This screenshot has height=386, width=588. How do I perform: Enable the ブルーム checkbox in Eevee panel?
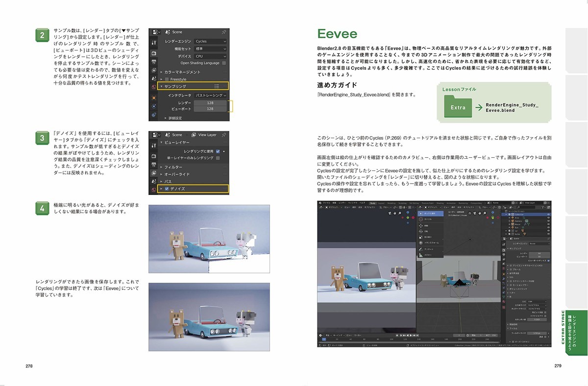(x=511, y=269)
